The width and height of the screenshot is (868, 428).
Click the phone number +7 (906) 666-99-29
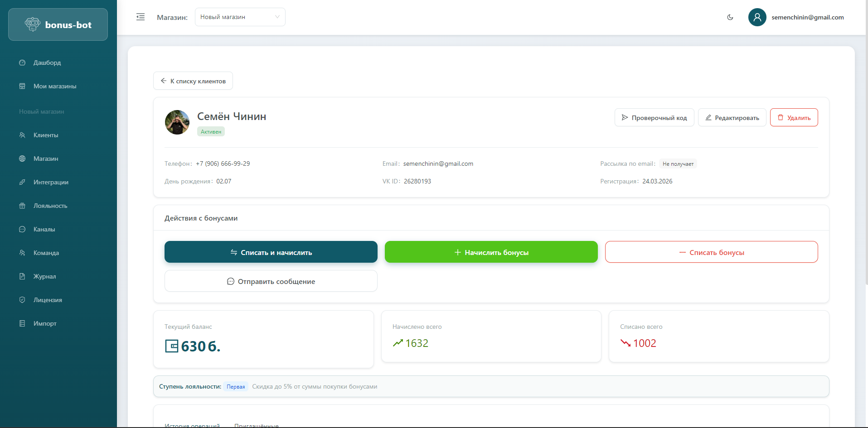click(x=223, y=164)
